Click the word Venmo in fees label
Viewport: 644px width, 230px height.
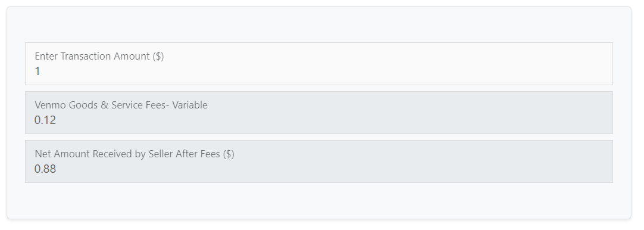click(50, 105)
